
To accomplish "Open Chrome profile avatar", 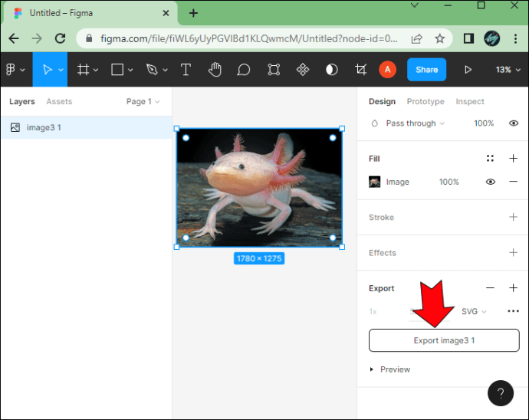I will 492,38.
